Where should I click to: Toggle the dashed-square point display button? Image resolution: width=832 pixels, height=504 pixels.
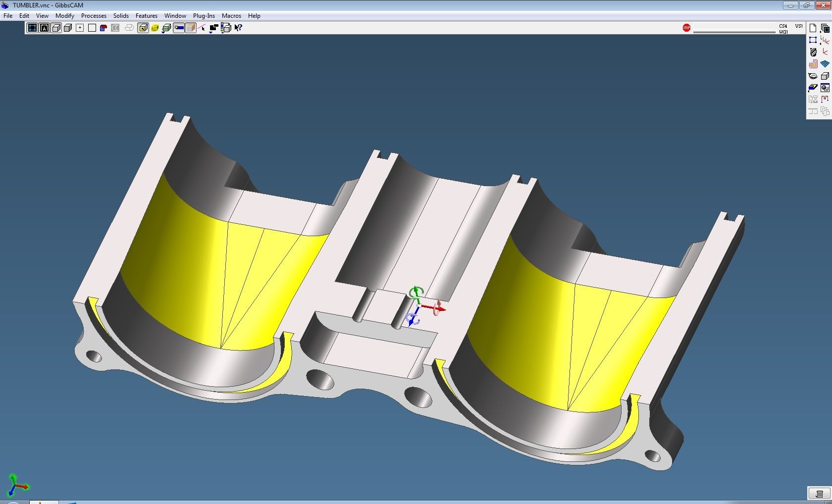[x=80, y=28]
